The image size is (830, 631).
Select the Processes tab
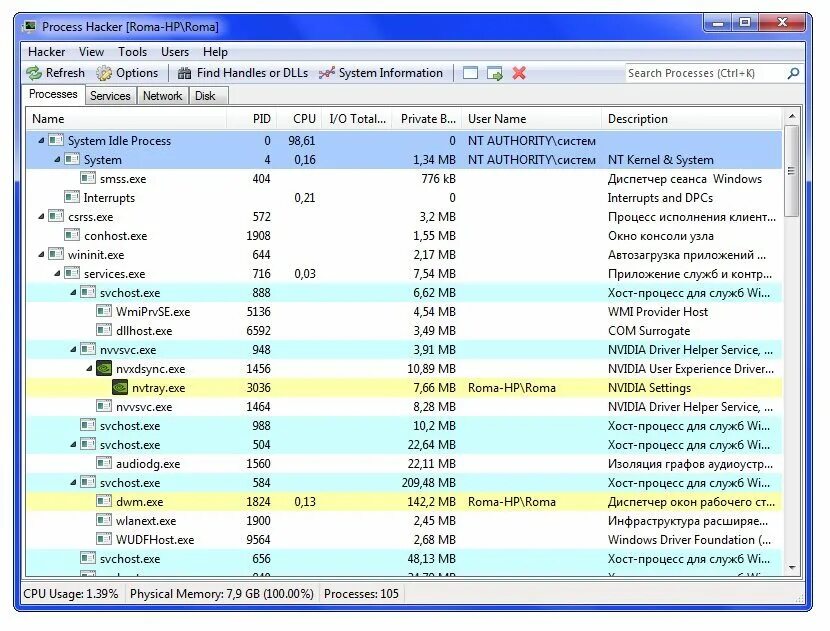tap(53, 94)
